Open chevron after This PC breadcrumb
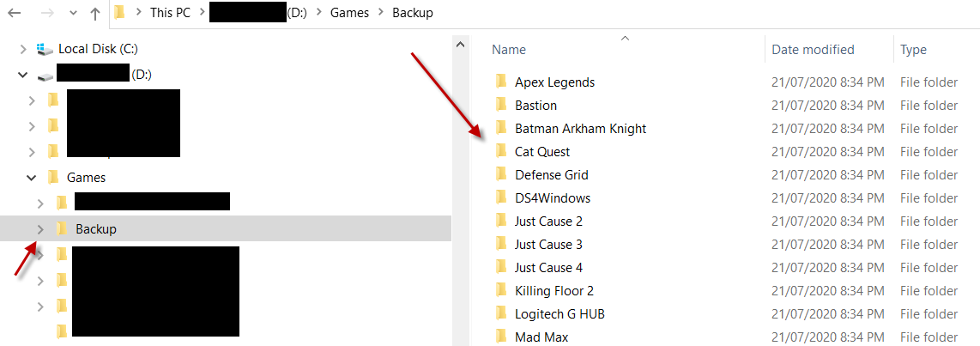980x346 pixels. (201, 13)
